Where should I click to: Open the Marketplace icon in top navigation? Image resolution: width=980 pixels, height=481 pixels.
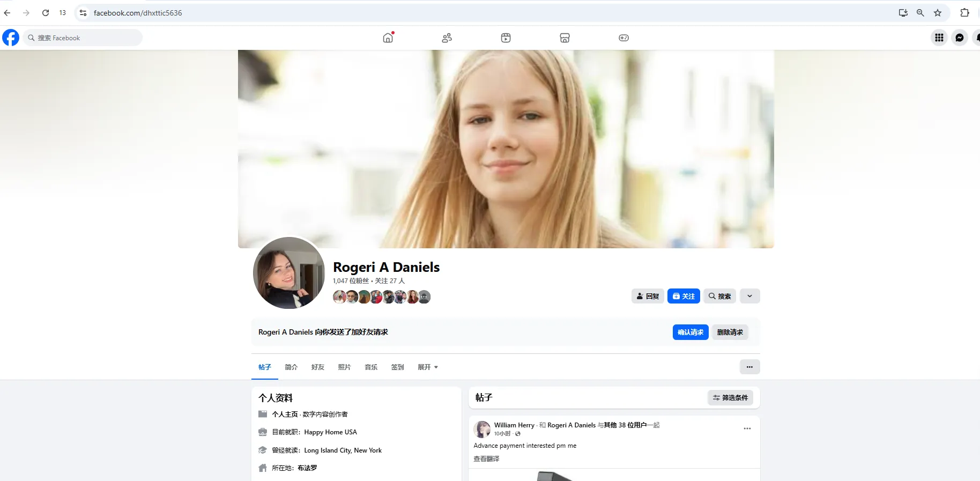pyautogui.click(x=565, y=38)
